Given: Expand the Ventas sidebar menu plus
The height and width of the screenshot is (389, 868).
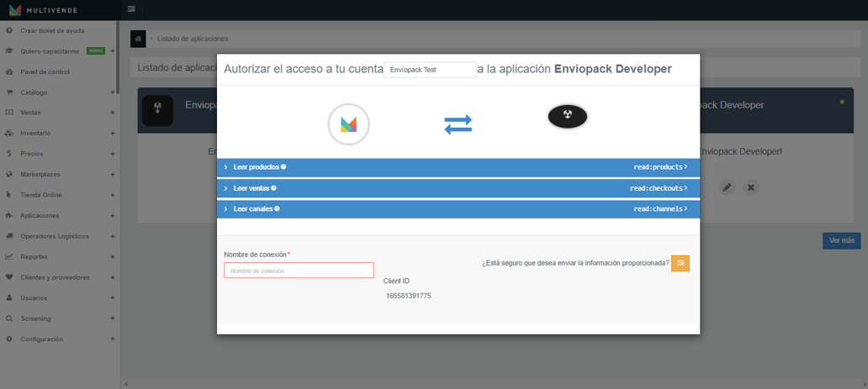Looking at the screenshot, I should (x=113, y=113).
